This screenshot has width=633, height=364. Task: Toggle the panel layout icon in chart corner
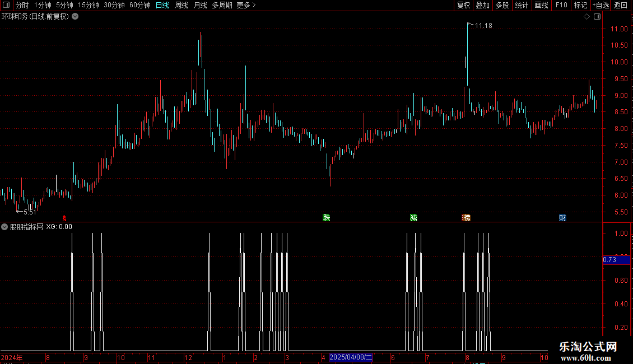[x=597, y=17]
